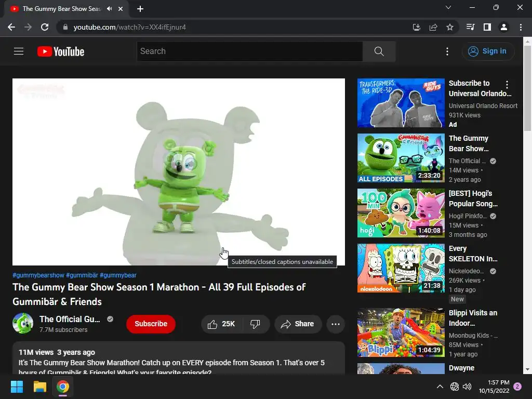The height and width of the screenshot is (399, 532).
Task: Click the search magnifier button
Action: 379,51
